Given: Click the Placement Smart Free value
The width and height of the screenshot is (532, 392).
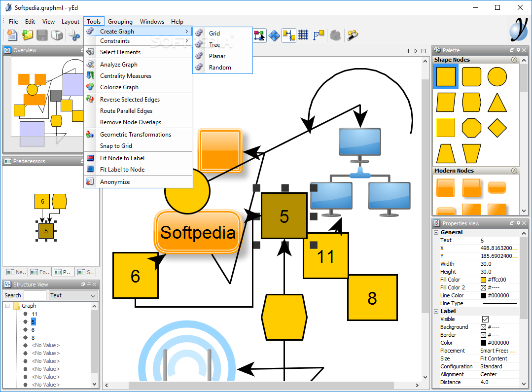Looking at the screenshot, I should 499,351.
